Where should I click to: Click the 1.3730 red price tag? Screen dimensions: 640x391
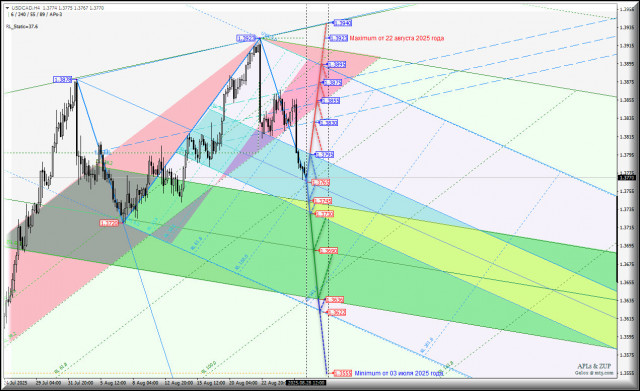coord(325,214)
